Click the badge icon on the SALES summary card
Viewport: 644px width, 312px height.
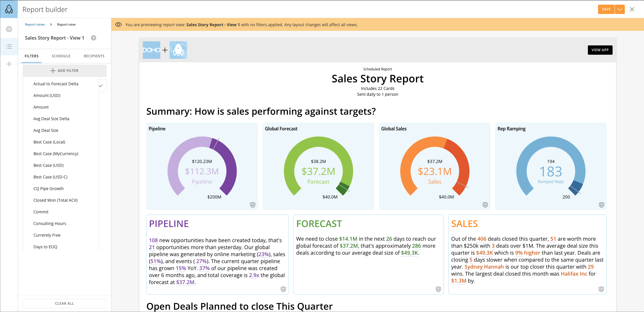pyautogui.click(x=601, y=289)
